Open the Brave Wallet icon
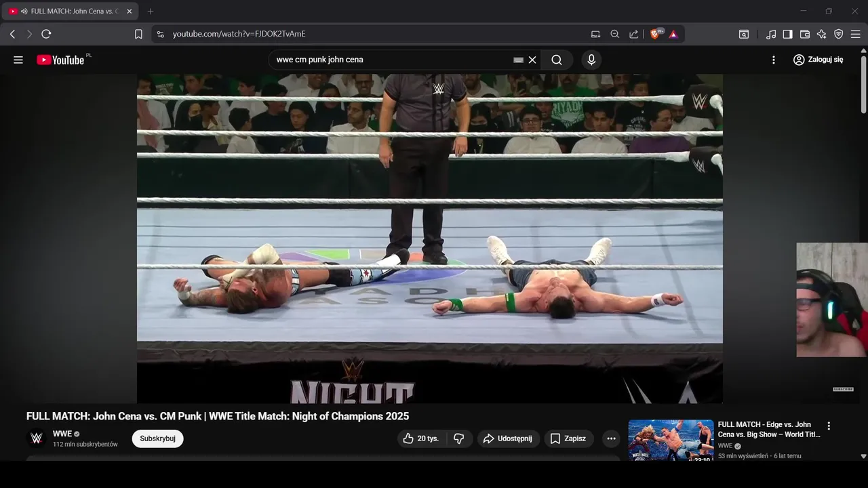The width and height of the screenshot is (868, 488). [x=805, y=34]
